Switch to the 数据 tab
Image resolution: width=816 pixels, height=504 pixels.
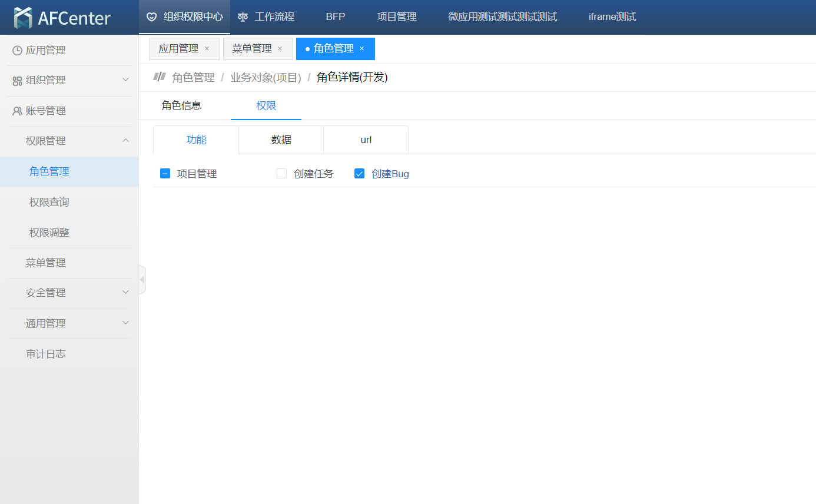coord(281,140)
